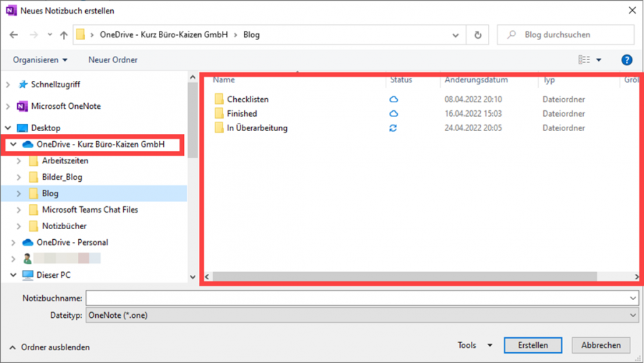Select OneDrive - Kurz Büro-Kaizen GmbH tree item
Viewport: 644px width, 363px height.
tap(101, 145)
